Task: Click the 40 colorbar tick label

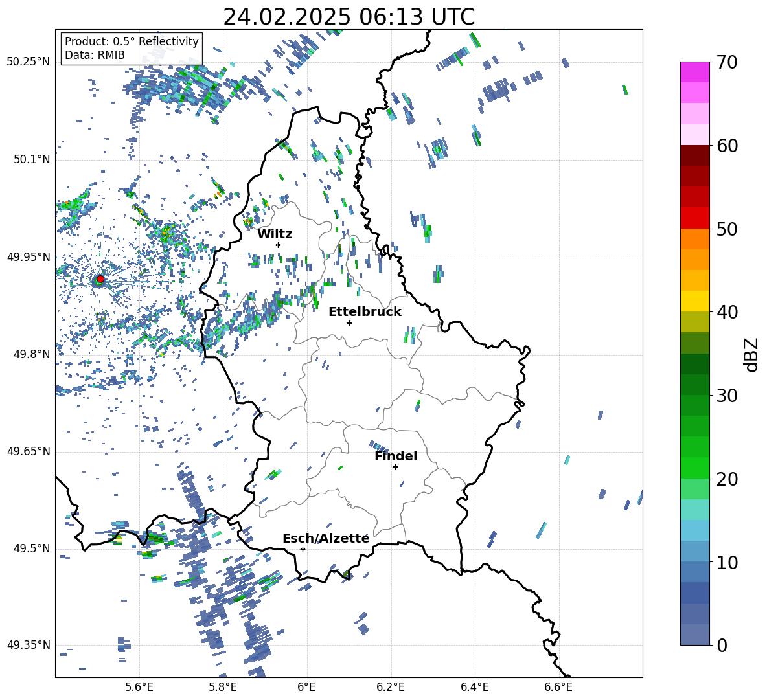Action: [727, 312]
